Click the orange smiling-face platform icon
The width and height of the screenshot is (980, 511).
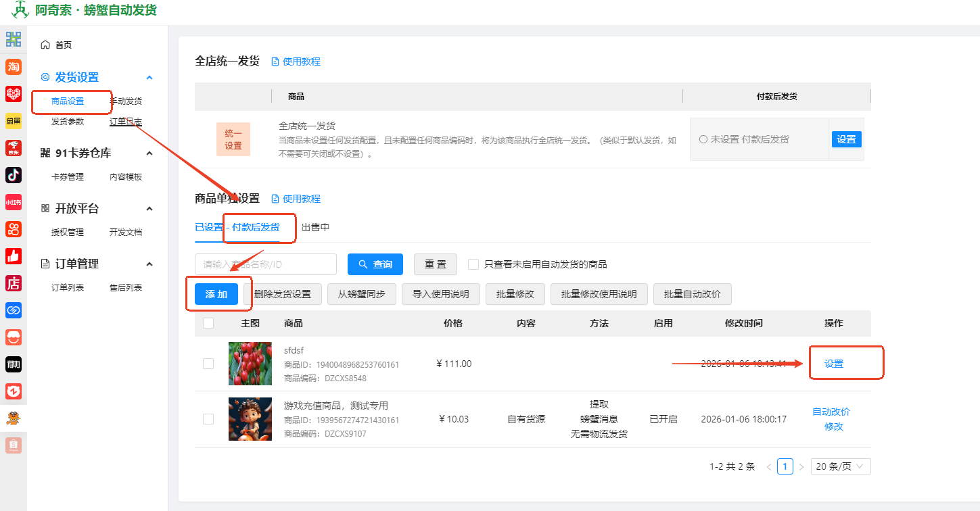click(14, 337)
